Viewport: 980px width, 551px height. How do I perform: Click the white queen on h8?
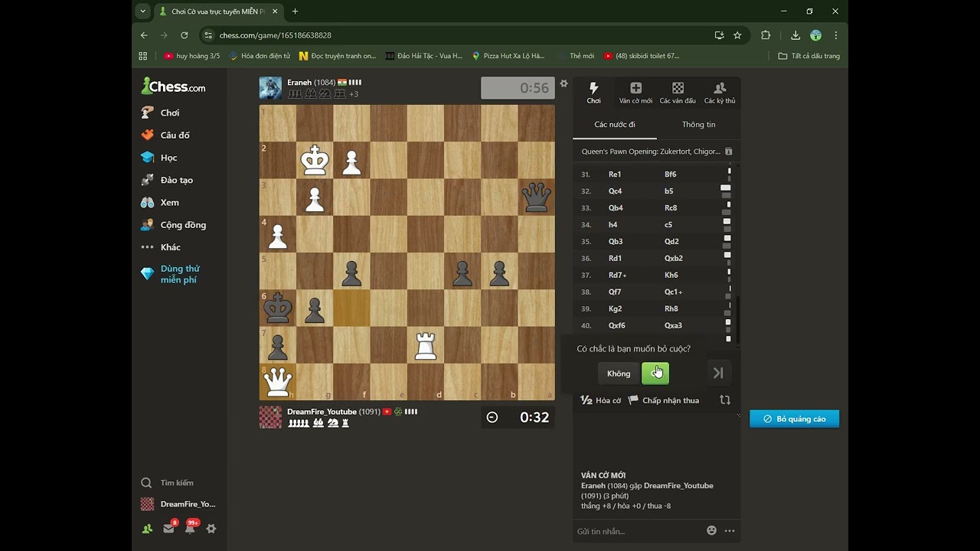coord(278,381)
